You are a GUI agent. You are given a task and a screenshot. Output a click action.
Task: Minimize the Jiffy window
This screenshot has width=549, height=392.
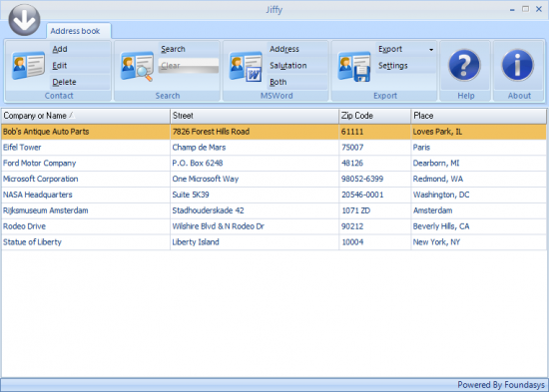click(512, 10)
